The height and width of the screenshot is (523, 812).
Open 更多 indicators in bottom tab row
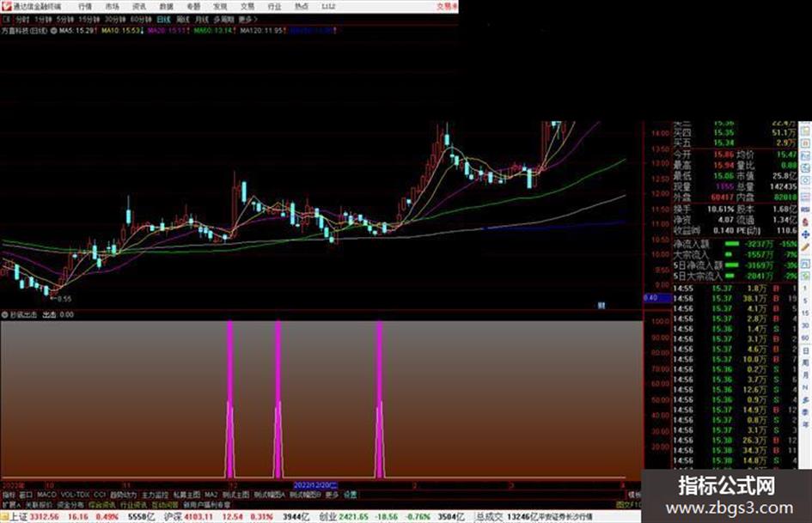pos(332,495)
